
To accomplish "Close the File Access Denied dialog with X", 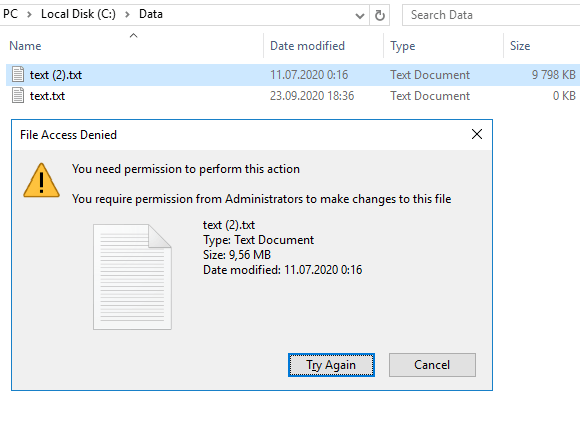I will pyautogui.click(x=477, y=134).
